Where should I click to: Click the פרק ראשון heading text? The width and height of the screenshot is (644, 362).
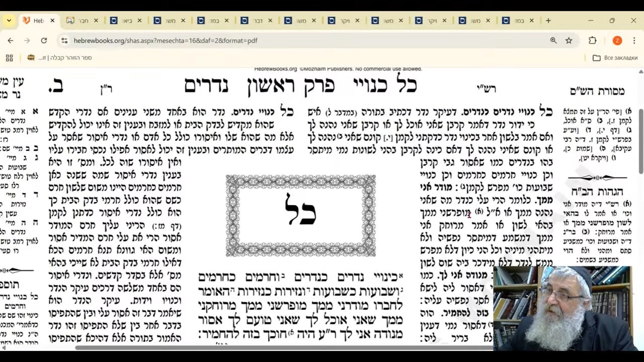pyautogui.click(x=290, y=86)
